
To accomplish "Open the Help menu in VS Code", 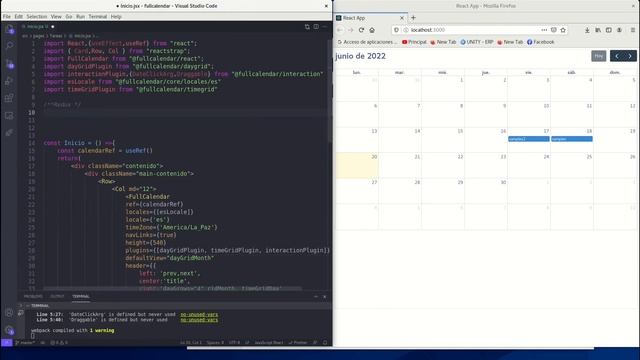I will tap(116, 16).
